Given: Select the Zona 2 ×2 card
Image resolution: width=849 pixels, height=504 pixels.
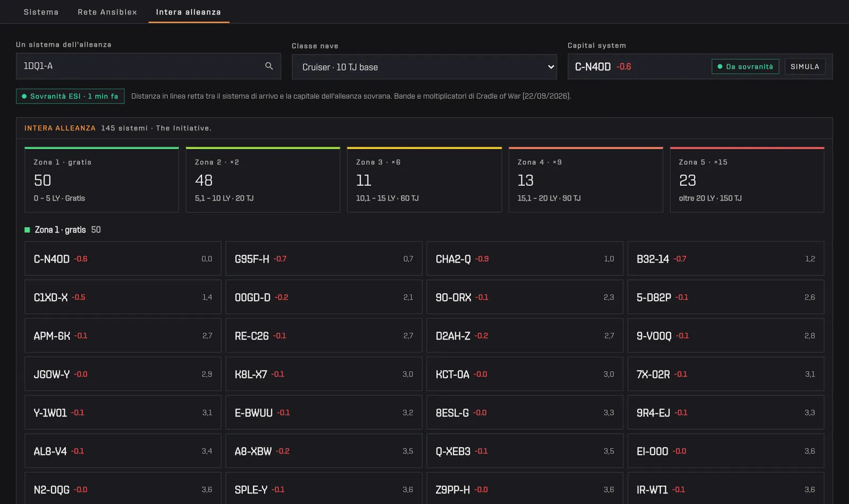Looking at the screenshot, I should (x=263, y=180).
